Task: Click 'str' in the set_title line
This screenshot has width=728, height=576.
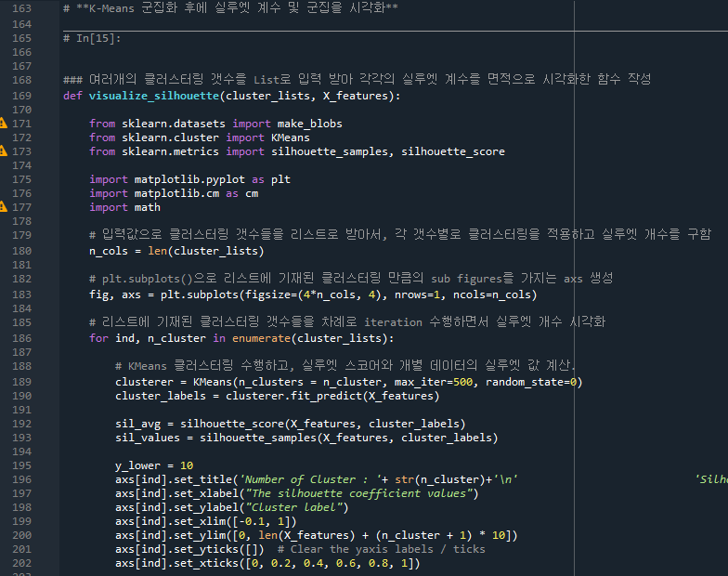Action: click(x=404, y=479)
